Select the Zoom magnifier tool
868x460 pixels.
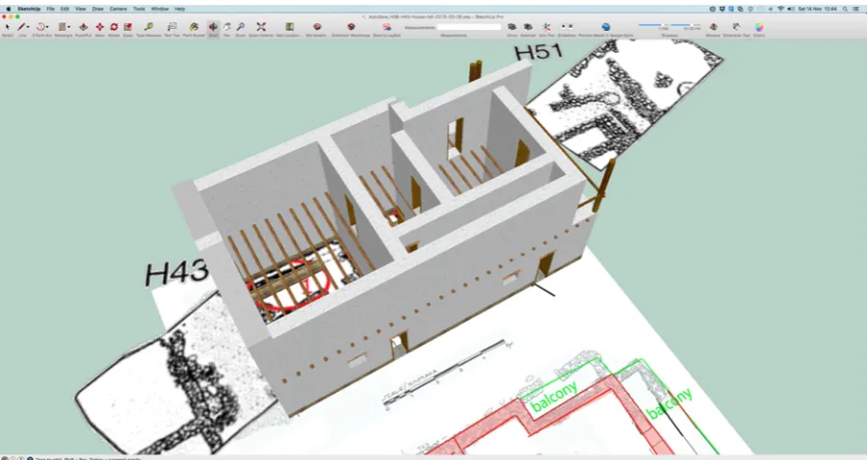pyautogui.click(x=241, y=27)
